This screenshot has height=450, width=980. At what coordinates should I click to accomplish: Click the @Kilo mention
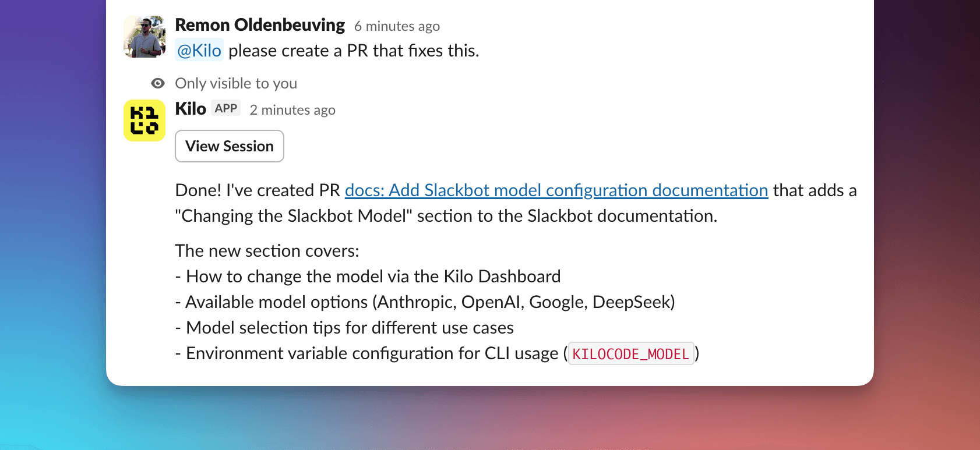tap(199, 51)
